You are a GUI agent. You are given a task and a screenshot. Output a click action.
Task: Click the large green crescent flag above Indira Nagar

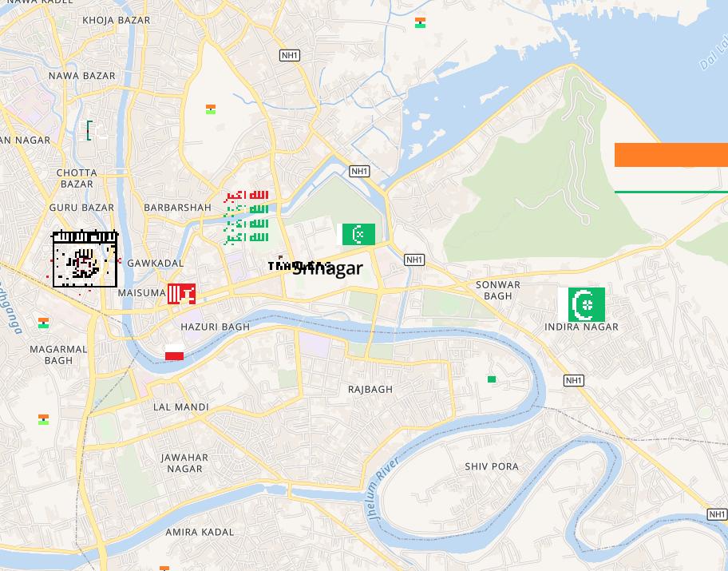click(582, 304)
